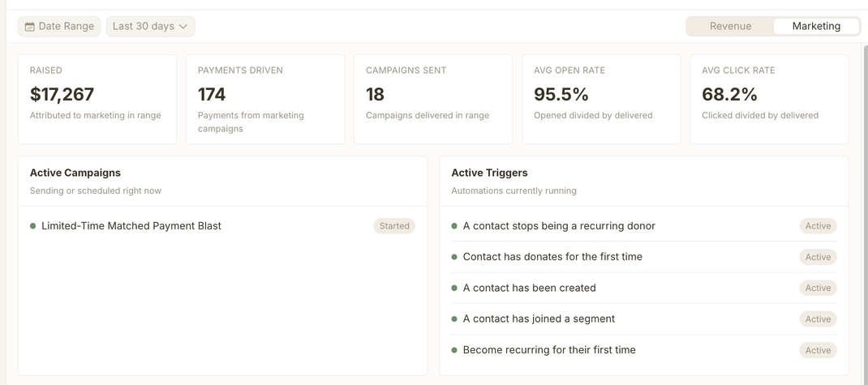This screenshot has height=385, width=868.
Task: Click the 18 campaigns sent value
Action: [x=375, y=95]
